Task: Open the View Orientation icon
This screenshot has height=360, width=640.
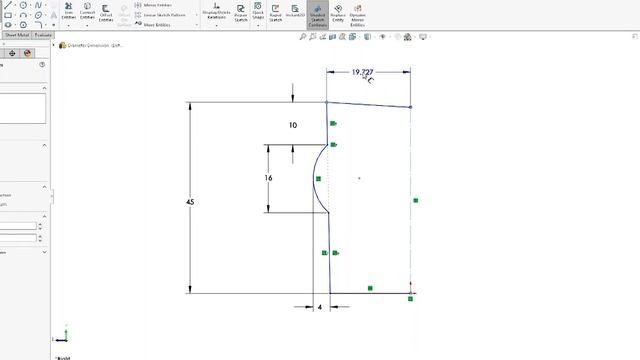Action: click(x=352, y=37)
